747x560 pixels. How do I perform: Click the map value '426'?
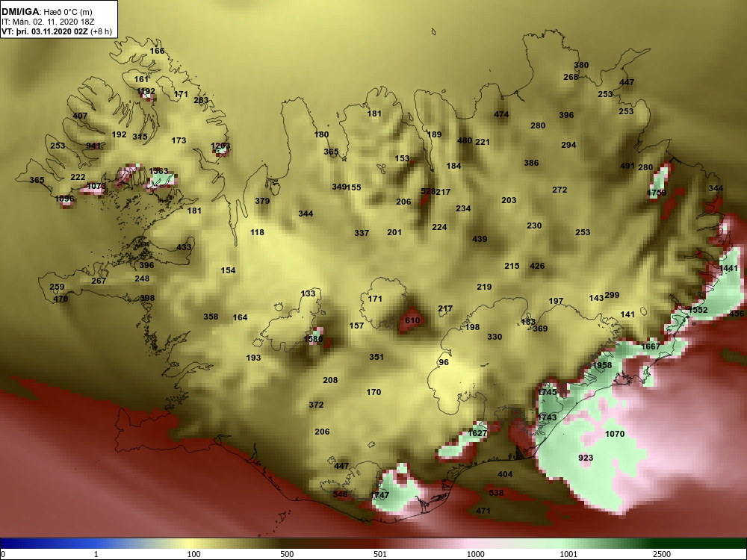(x=537, y=267)
